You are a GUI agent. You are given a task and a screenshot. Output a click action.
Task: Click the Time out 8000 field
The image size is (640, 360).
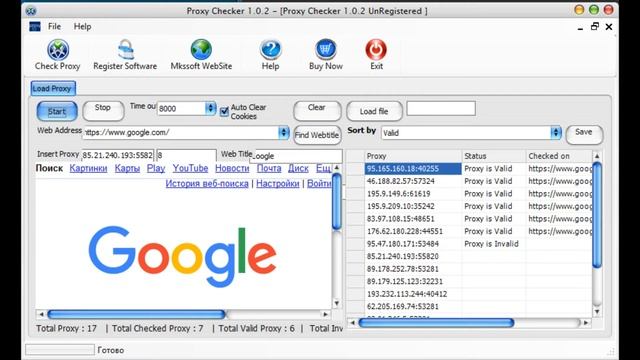181,109
